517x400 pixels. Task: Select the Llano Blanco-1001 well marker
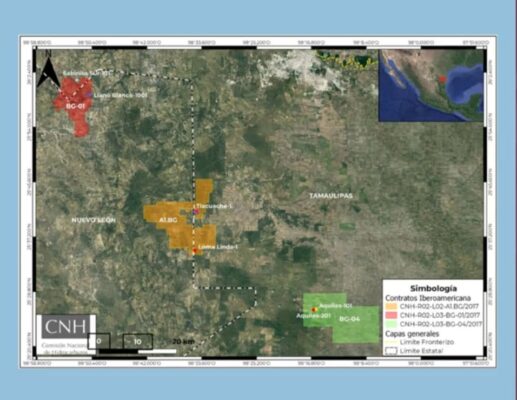coord(89,95)
